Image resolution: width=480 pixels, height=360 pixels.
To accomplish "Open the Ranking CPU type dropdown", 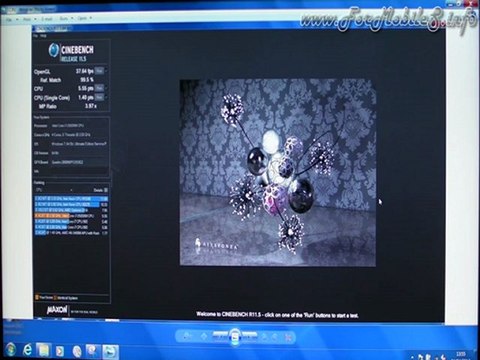I will point(54,190).
